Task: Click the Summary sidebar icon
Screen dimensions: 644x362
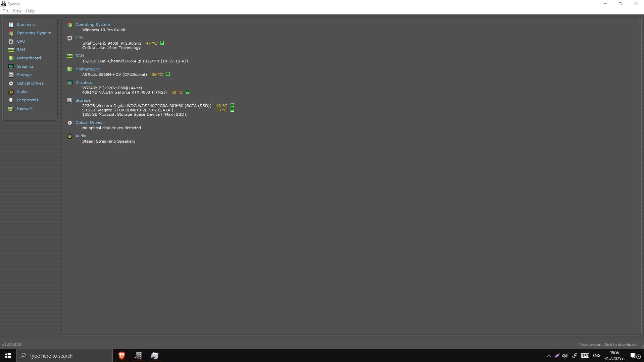Action: [x=11, y=24]
